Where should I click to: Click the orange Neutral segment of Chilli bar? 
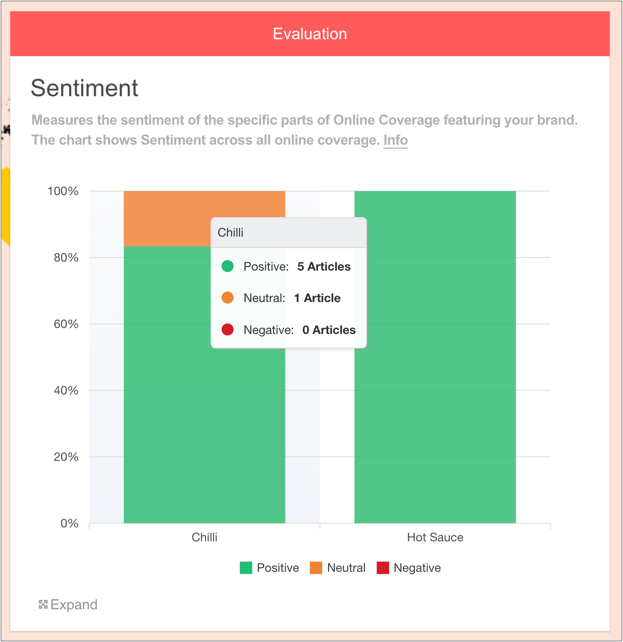(165, 218)
